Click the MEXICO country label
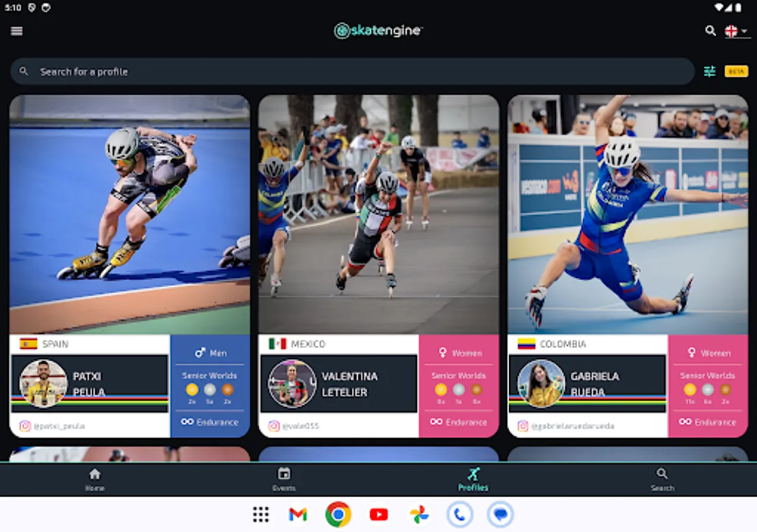 308,344
